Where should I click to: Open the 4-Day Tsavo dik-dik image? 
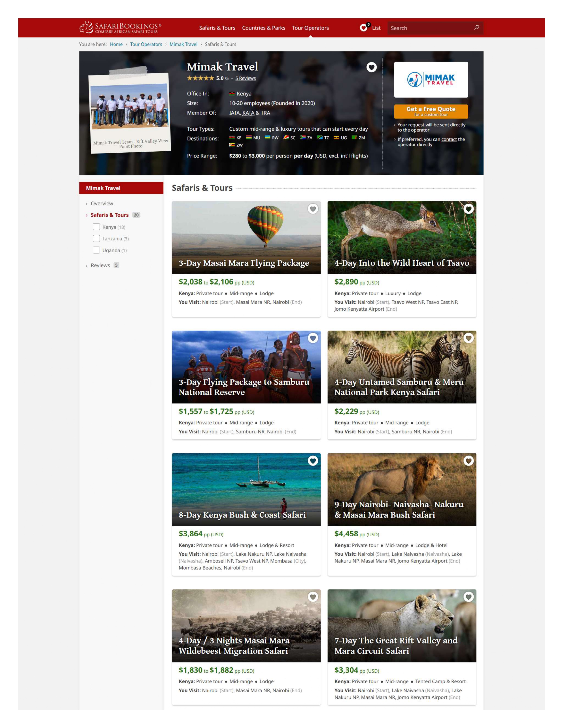[402, 237]
